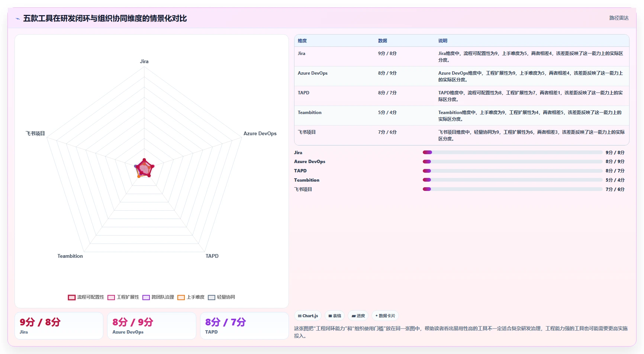Toggle the 工程扩展性 legend series

click(x=123, y=297)
